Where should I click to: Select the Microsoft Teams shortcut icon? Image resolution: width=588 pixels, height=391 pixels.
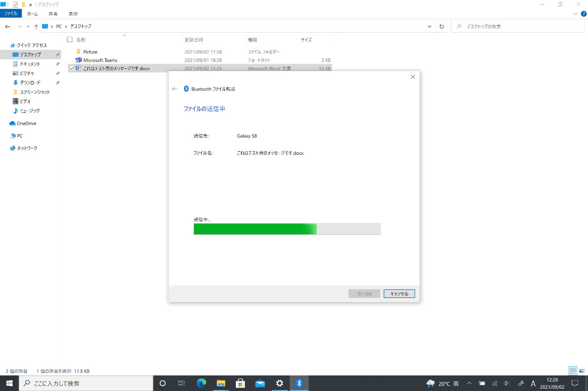tap(79, 60)
